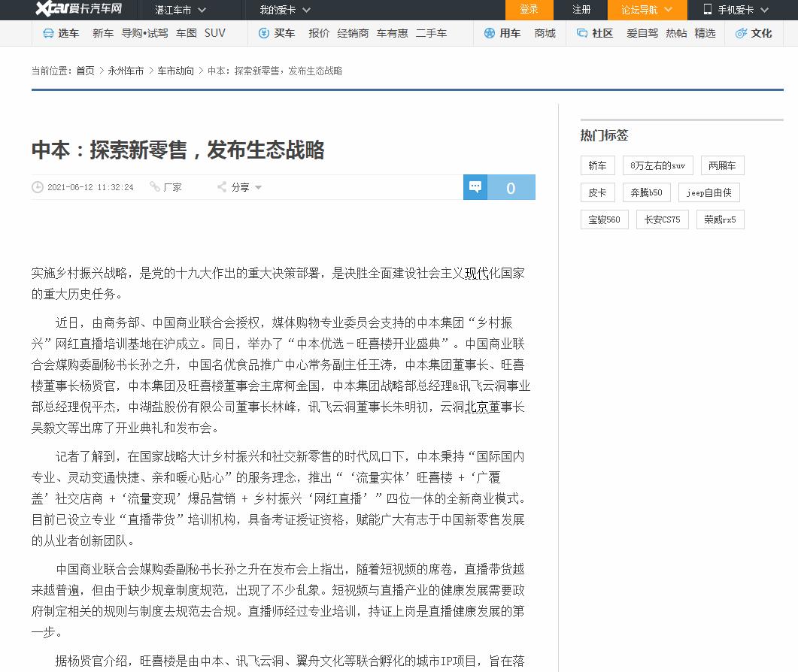
Task: Select the jeep自由侠 hot tag
Action: point(708,192)
